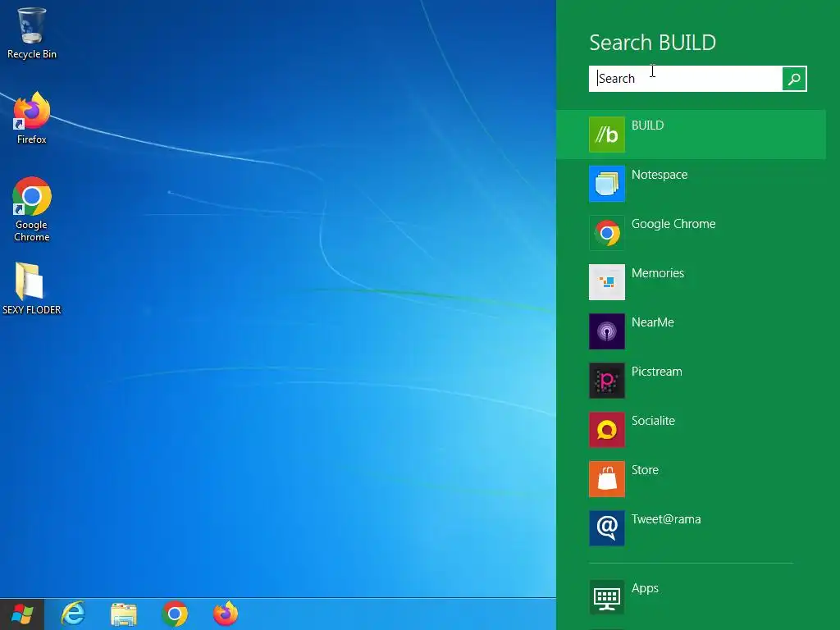This screenshot has height=630, width=840.
Task: Pick the NearMe label
Action: click(x=652, y=322)
